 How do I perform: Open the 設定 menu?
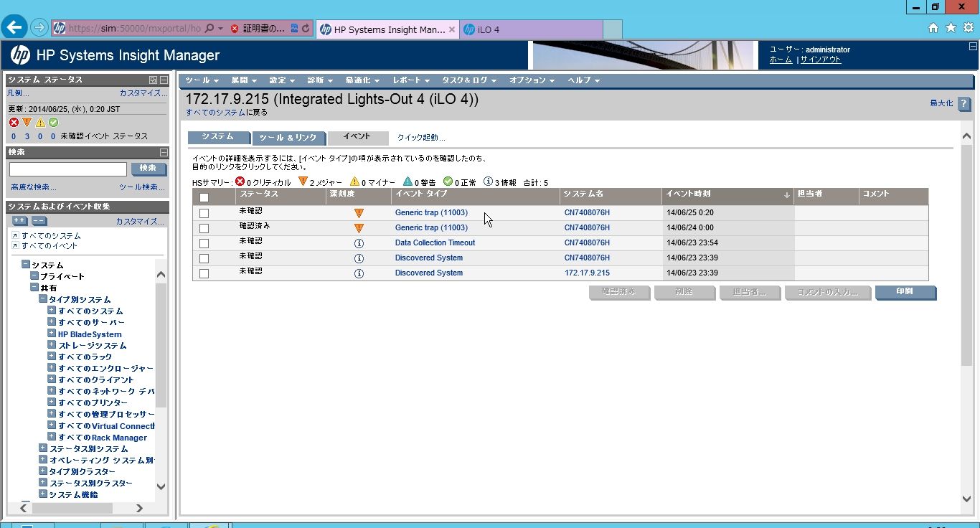pyautogui.click(x=282, y=80)
